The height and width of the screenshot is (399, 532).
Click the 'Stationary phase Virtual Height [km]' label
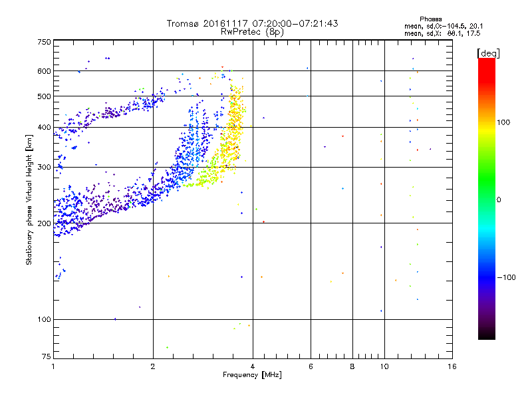pyautogui.click(x=29, y=200)
